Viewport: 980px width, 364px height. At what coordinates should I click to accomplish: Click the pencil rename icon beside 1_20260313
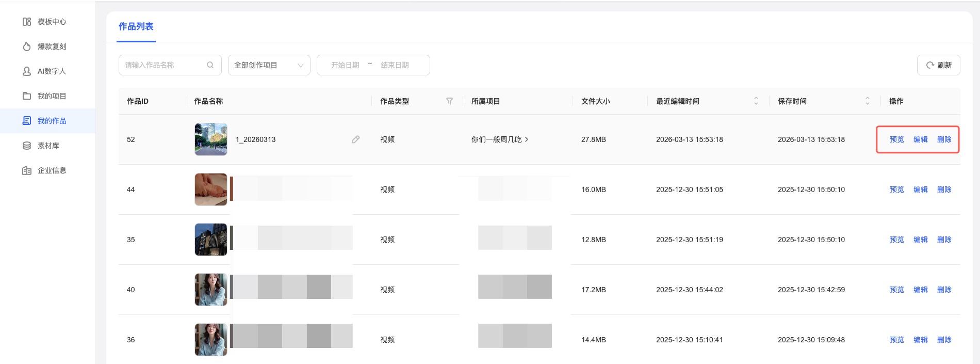(x=355, y=139)
